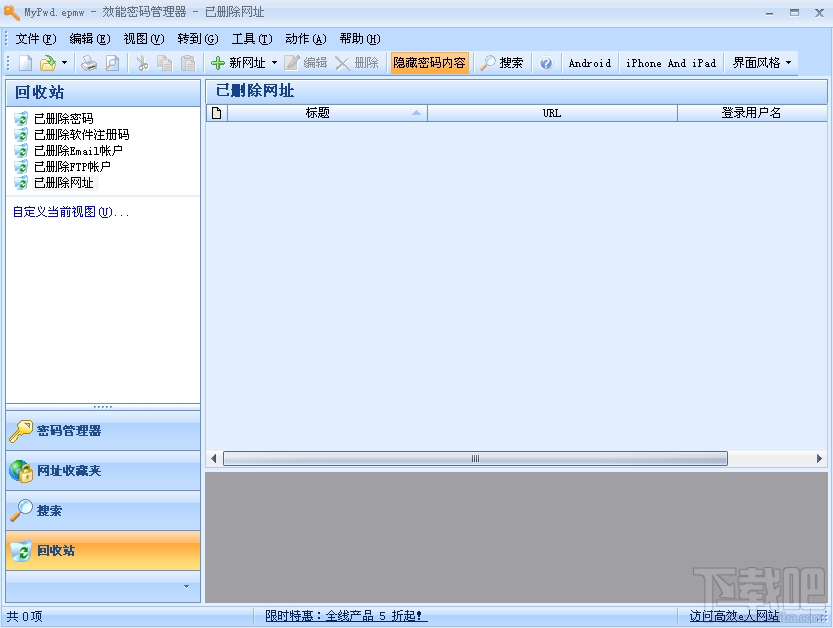
Task: Click the key icon of 密码管理器
Action: point(21,431)
